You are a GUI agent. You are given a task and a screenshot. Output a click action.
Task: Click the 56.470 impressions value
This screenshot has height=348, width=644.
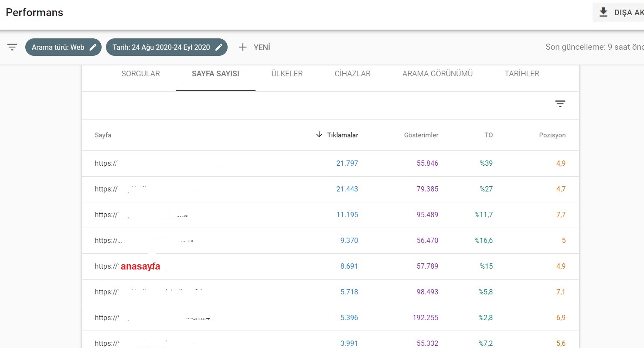click(x=428, y=241)
